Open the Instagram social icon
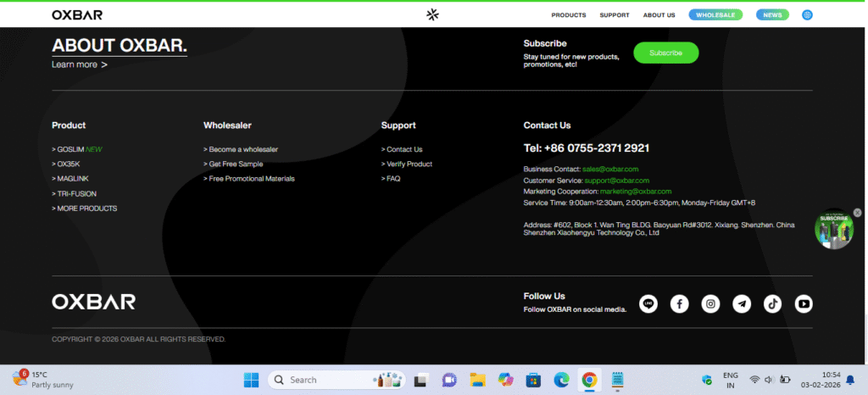The image size is (868, 395). [710, 303]
